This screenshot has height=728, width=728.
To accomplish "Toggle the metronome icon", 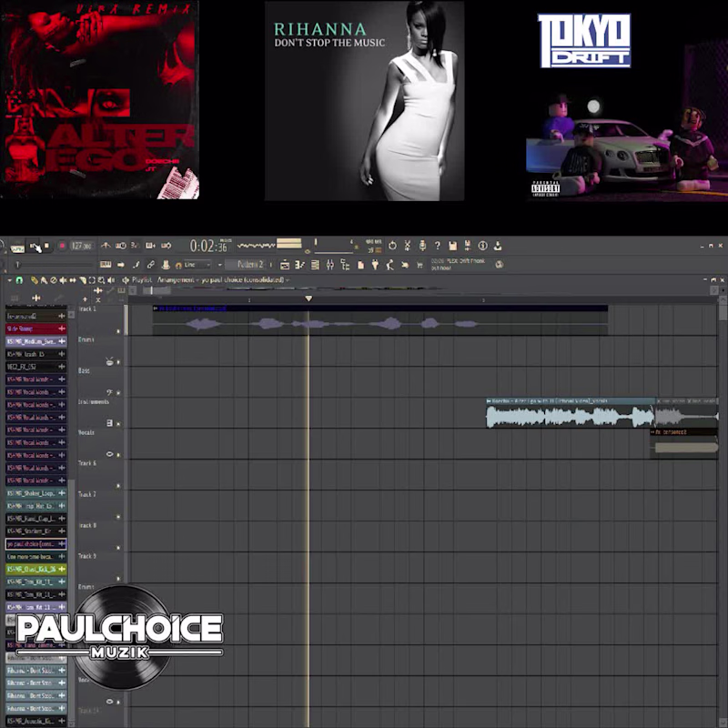I will tap(106, 246).
